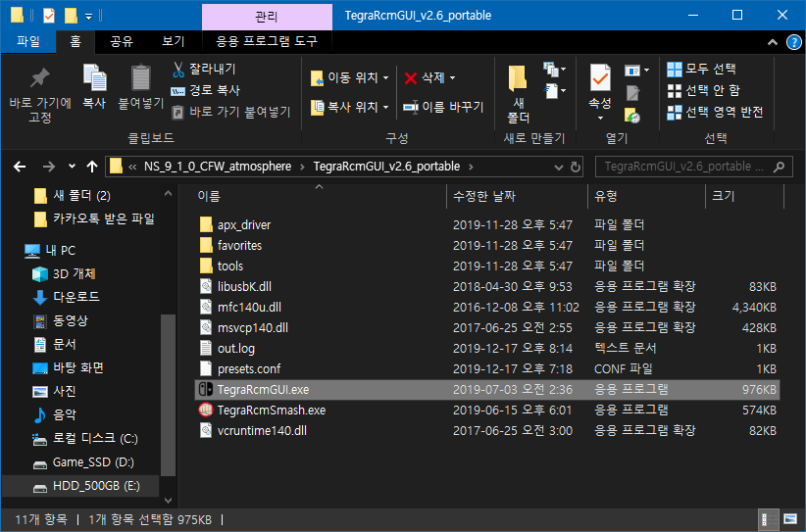Click the Properties (속성) checkmark icon

pyautogui.click(x=600, y=78)
